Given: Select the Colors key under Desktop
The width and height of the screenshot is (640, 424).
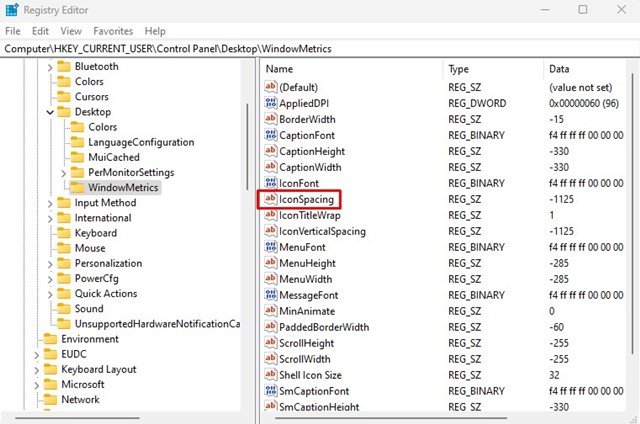Looking at the screenshot, I should point(102,127).
